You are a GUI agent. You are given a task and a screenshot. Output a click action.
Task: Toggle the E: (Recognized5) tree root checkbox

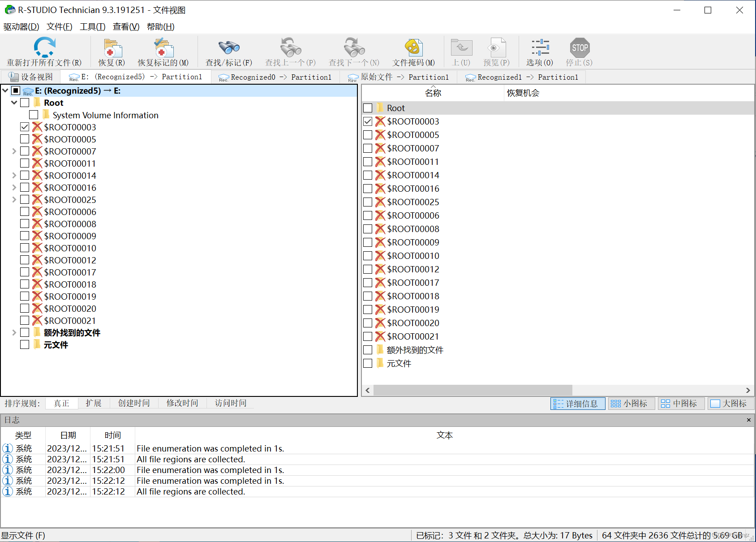pos(16,90)
